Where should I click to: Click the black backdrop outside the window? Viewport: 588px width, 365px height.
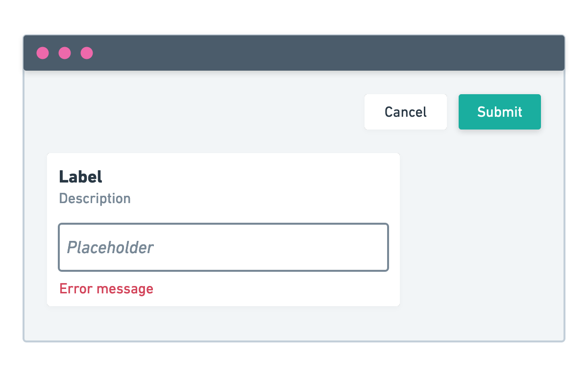294,15
